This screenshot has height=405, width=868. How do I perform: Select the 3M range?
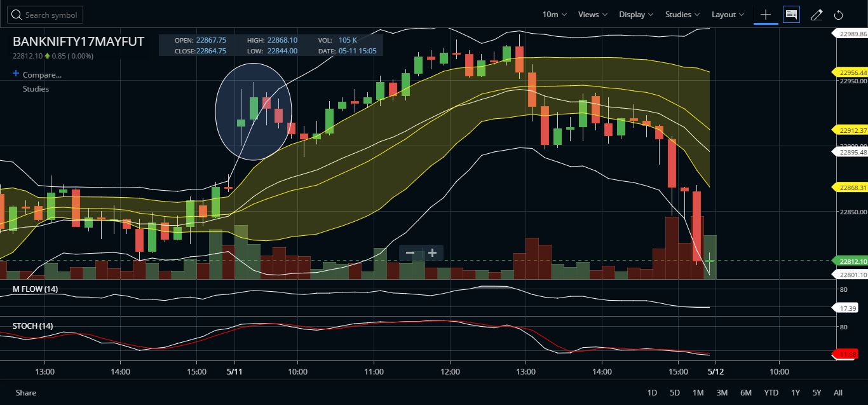[722, 393]
